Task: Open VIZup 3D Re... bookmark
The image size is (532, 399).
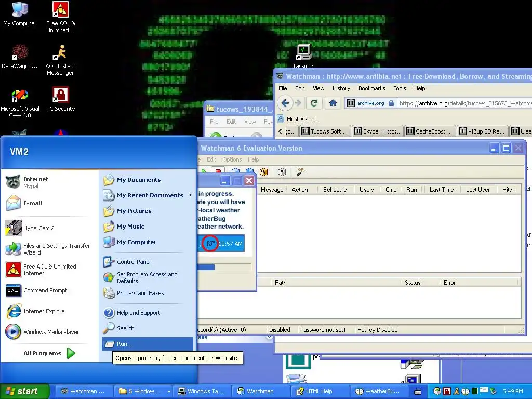Action: pos(483,131)
